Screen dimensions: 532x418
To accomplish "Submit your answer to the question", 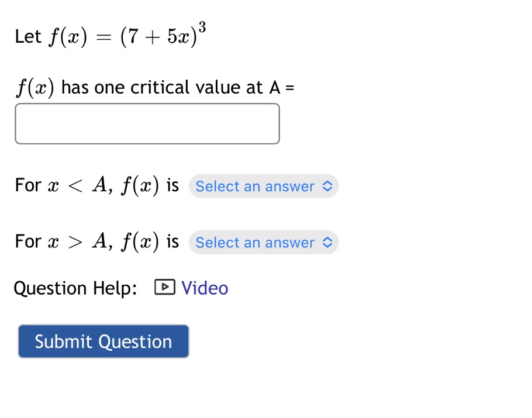I will pyautogui.click(x=103, y=341).
